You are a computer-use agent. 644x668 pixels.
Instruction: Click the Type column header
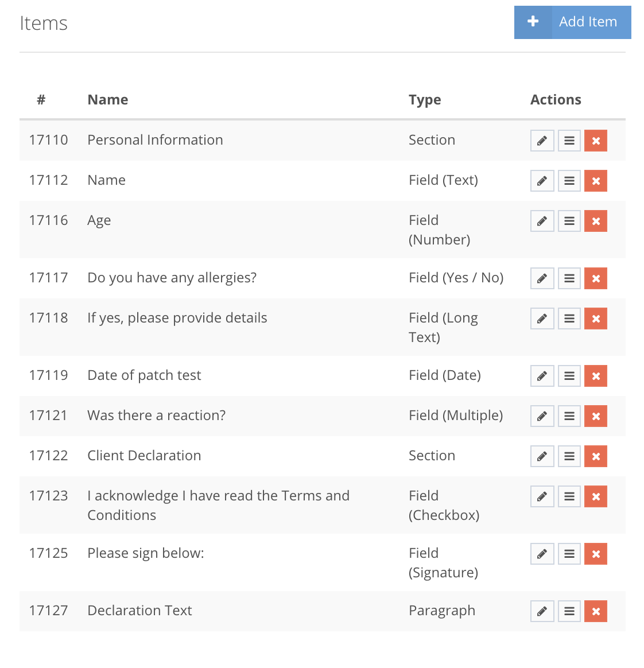425,100
